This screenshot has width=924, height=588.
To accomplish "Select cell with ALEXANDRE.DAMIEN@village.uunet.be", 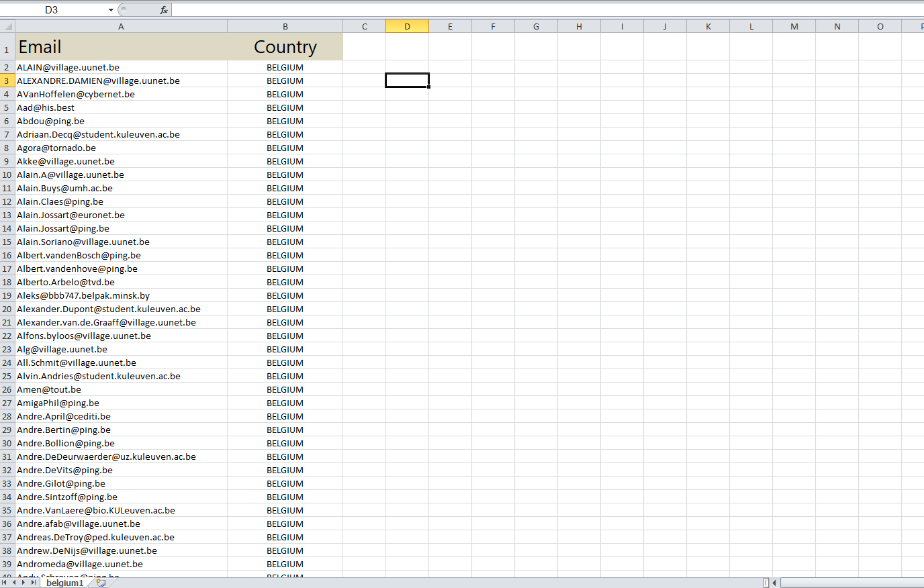I will point(121,81).
